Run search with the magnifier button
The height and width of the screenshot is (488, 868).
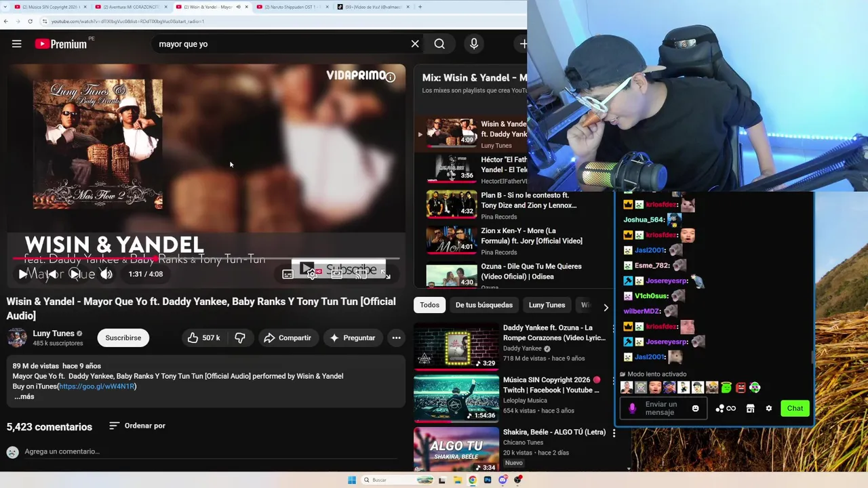point(439,44)
